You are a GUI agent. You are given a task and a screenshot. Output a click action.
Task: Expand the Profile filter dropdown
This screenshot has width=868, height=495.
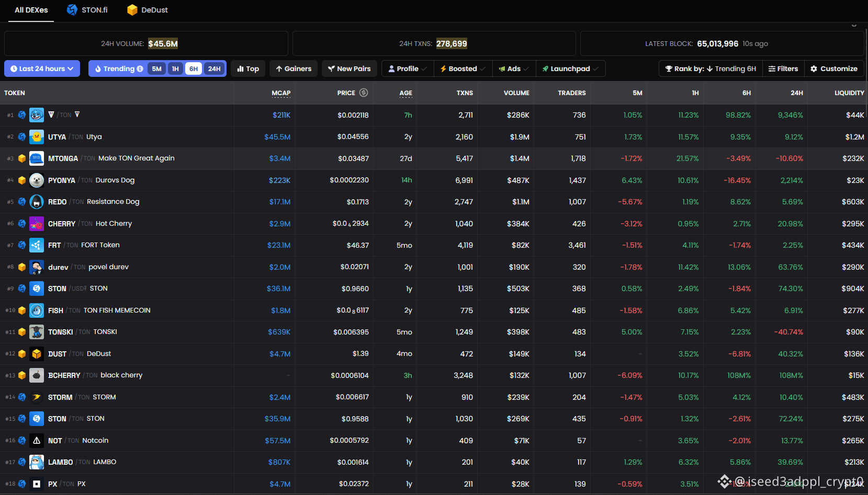point(408,69)
